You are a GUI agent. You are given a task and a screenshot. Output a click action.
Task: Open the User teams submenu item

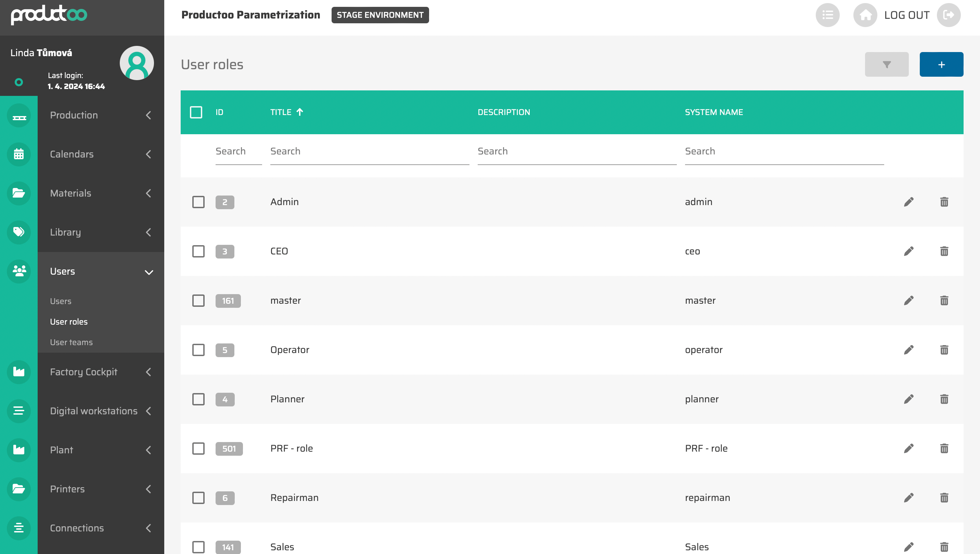point(71,342)
